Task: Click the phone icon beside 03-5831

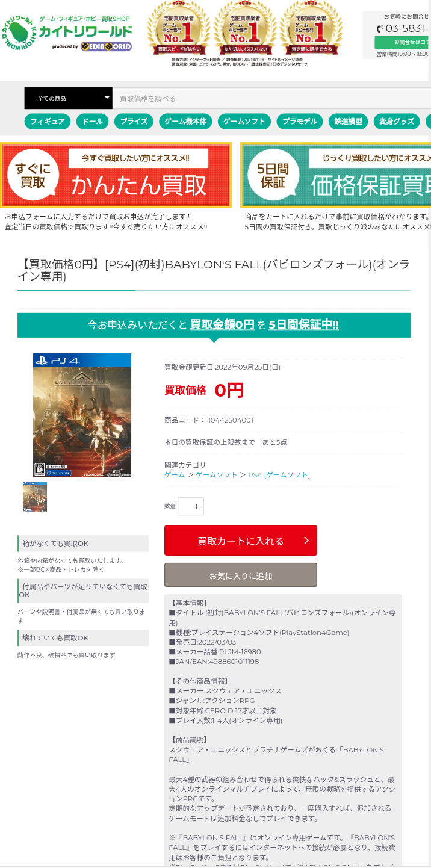Action: tap(380, 29)
